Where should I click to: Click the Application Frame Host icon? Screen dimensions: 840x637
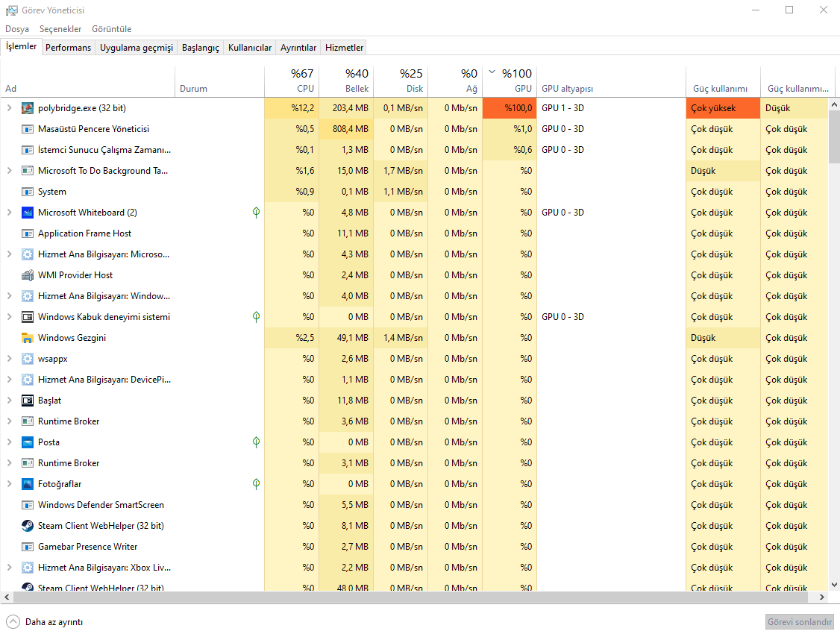[28, 233]
